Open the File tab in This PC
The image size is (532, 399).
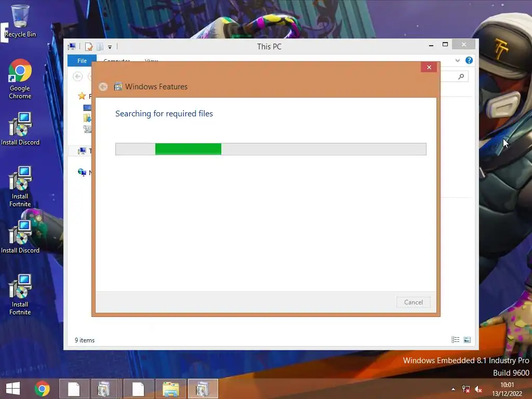pyautogui.click(x=82, y=61)
